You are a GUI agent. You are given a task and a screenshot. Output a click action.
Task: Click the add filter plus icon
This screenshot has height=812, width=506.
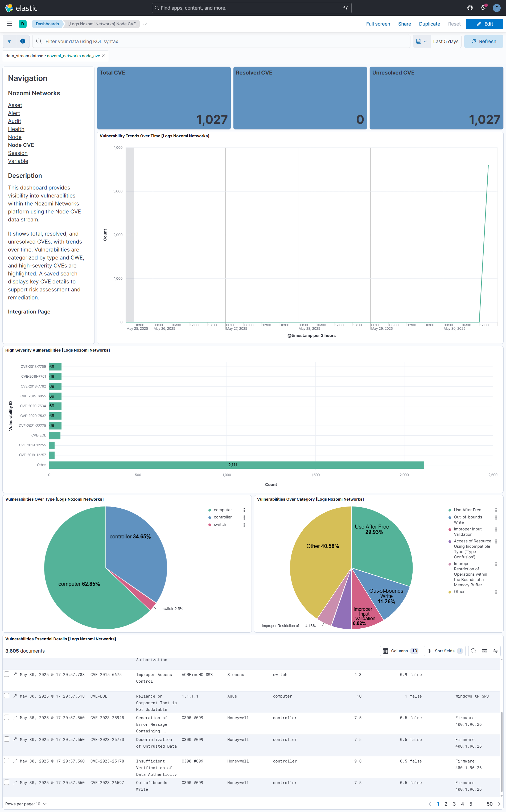click(x=23, y=41)
